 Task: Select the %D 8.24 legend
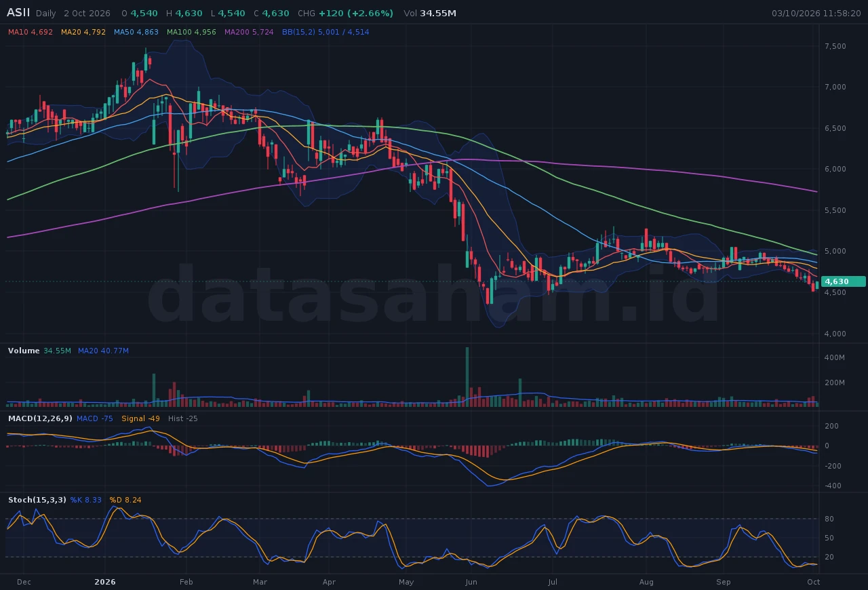pyautogui.click(x=125, y=500)
